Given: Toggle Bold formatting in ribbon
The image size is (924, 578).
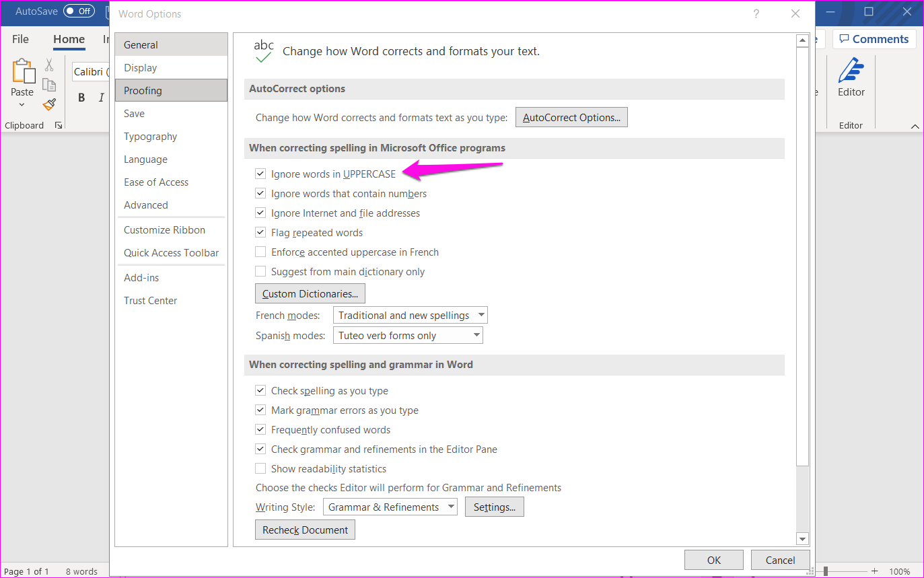Looking at the screenshot, I should pyautogui.click(x=81, y=98).
